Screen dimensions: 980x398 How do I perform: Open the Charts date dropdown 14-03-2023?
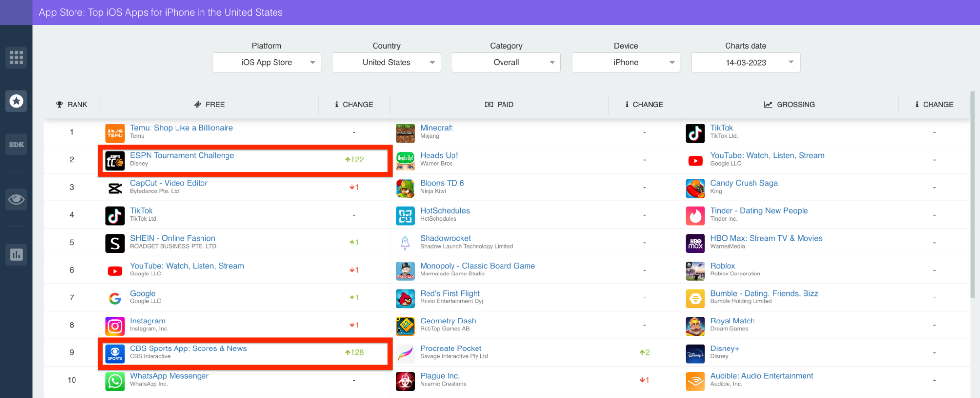746,62
